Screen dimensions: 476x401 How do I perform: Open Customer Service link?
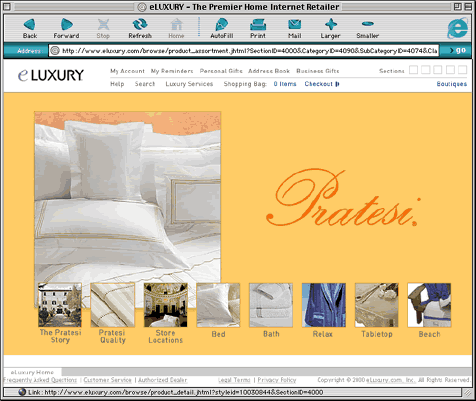[x=107, y=380]
